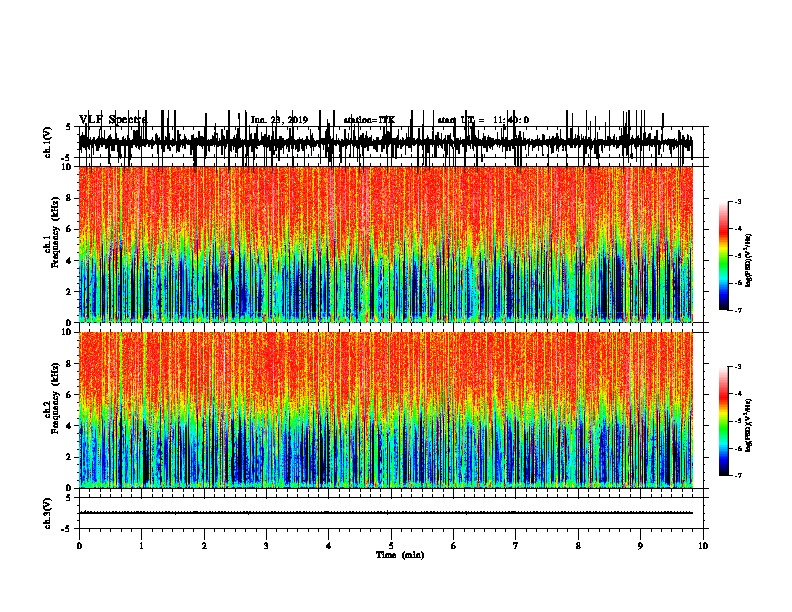Viewport: 792px width, 612px height.
Task: Select the date text "Jan. 23, 2019"
Action: (x=279, y=120)
